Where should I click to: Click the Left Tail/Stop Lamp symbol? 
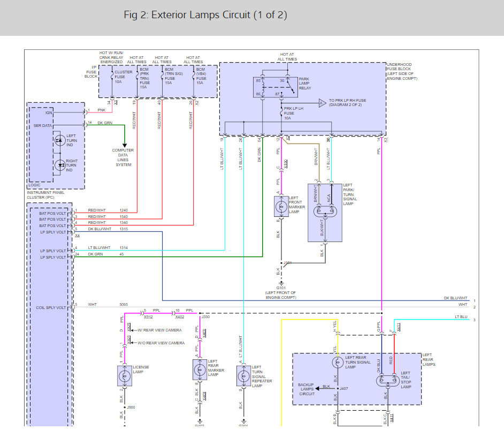click(x=385, y=380)
